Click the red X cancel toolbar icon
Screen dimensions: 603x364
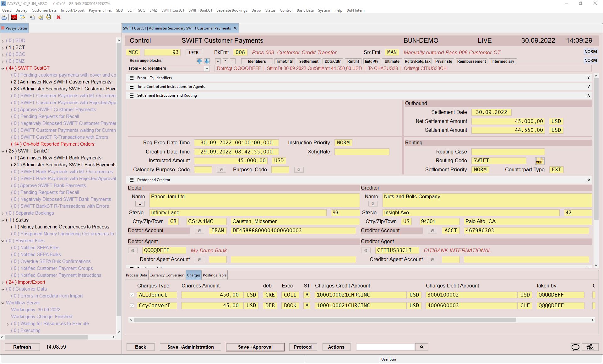(x=58, y=18)
